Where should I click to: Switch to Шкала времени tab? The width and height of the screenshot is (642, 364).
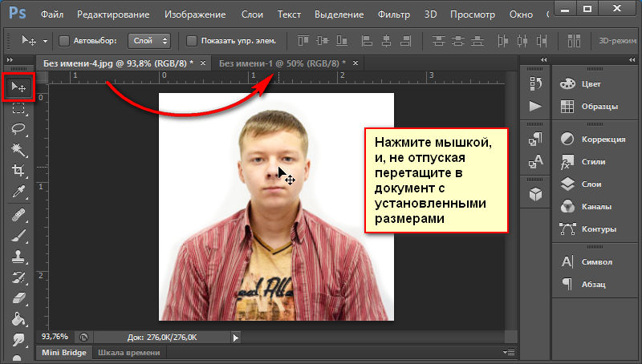click(128, 353)
